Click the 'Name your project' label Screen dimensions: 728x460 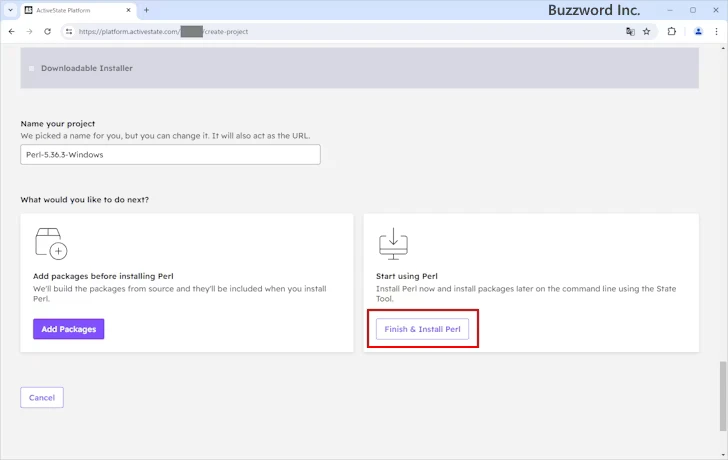point(58,124)
